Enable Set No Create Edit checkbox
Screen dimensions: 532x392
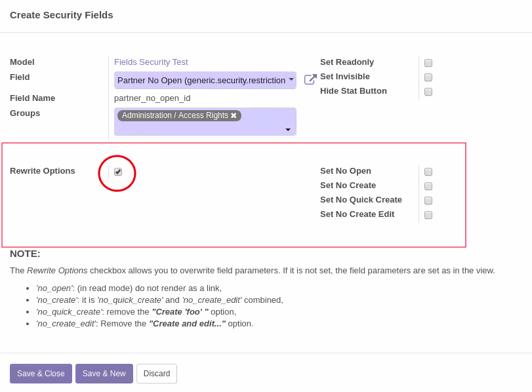pyautogui.click(x=428, y=215)
